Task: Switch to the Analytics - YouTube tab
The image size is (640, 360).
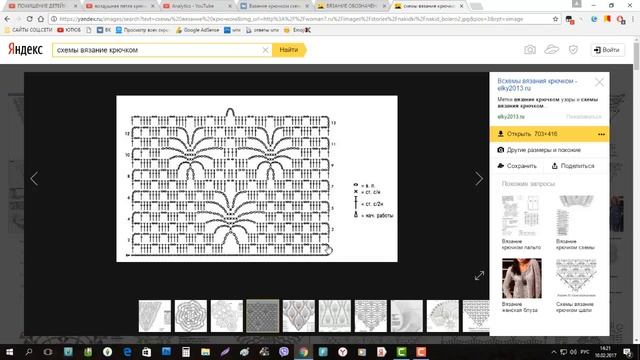Action: (x=197, y=6)
